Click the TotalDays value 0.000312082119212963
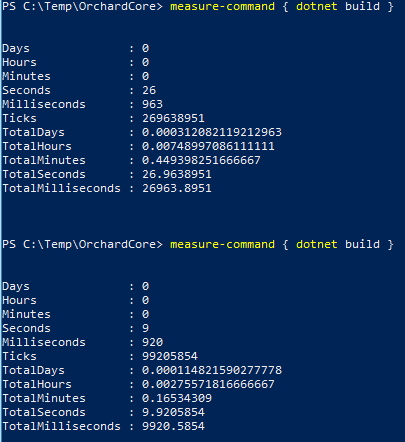 click(x=212, y=132)
